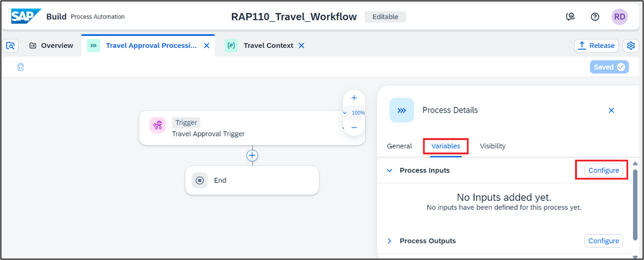Screen dimensions: 644x260
Task: Click the delete trash icon
Action: coord(20,67)
